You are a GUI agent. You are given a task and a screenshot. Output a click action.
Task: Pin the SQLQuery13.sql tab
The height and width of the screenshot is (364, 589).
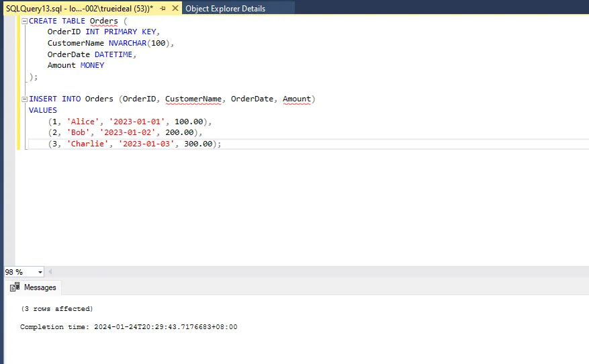[x=163, y=9]
